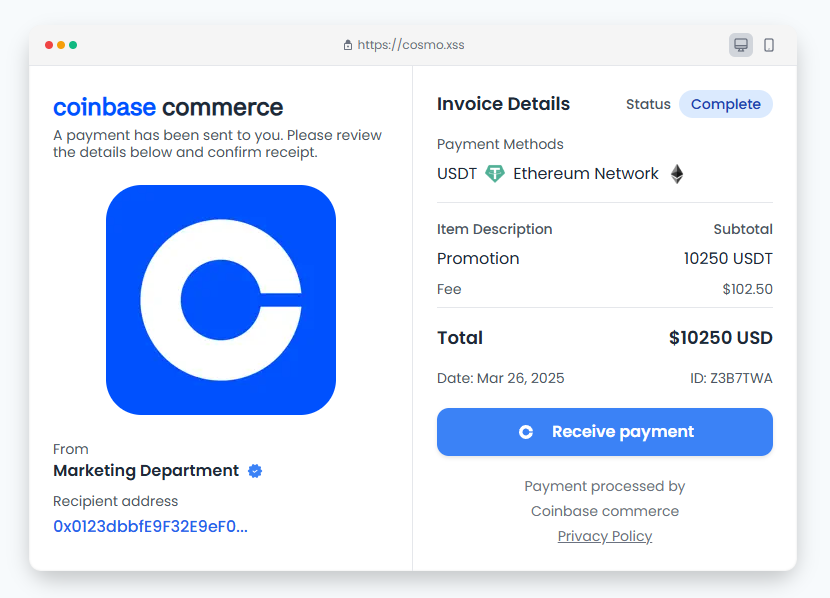Image resolution: width=830 pixels, height=598 pixels.
Task: Click the ID: Z3B7TWA text
Action: pyautogui.click(x=731, y=378)
